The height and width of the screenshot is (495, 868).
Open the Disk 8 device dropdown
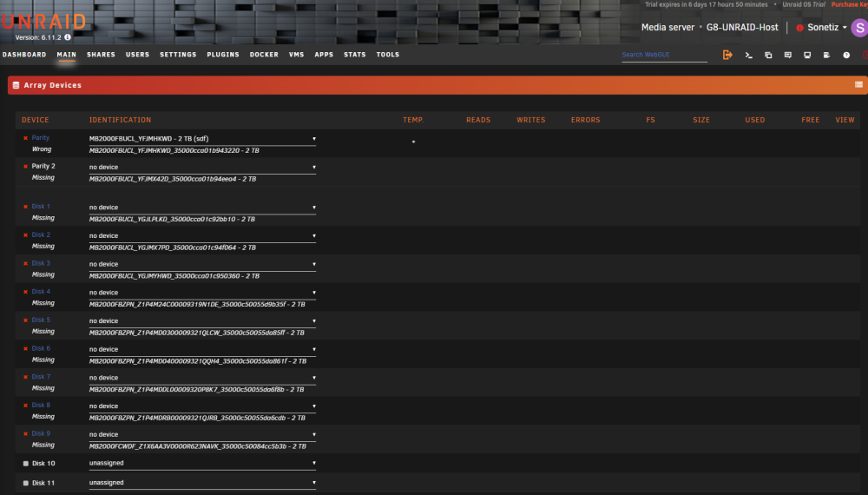click(x=202, y=406)
